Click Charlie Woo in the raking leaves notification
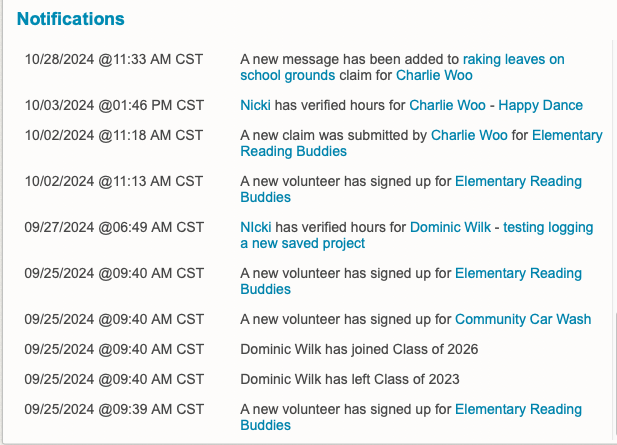 (434, 75)
